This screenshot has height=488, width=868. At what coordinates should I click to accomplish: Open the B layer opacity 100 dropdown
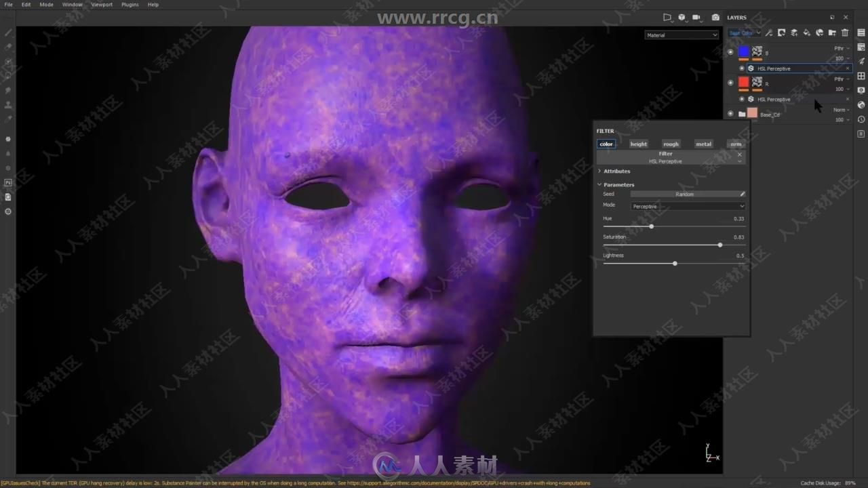click(842, 58)
